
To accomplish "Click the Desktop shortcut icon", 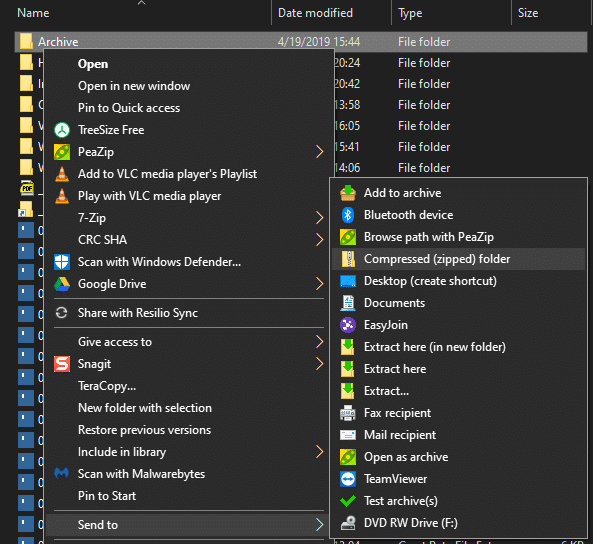I will [348, 281].
